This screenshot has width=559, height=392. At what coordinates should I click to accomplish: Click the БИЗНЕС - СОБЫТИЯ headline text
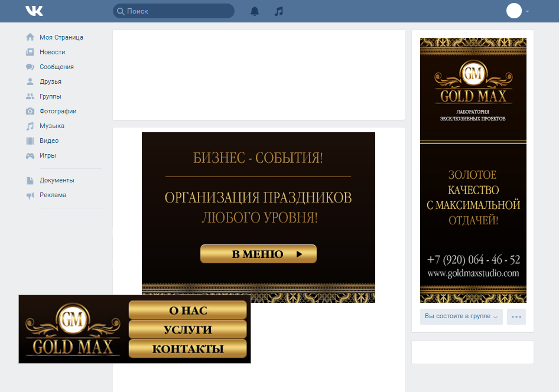(x=258, y=158)
